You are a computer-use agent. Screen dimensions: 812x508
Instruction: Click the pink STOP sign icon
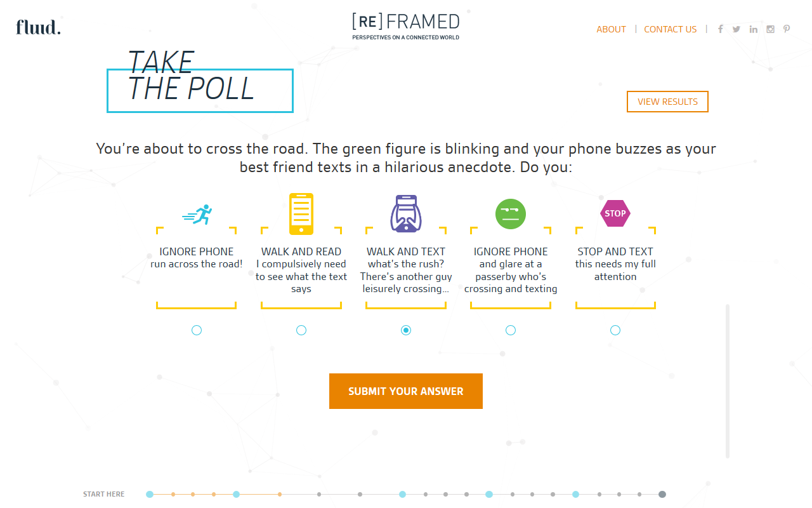pyautogui.click(x=615, y=213)
